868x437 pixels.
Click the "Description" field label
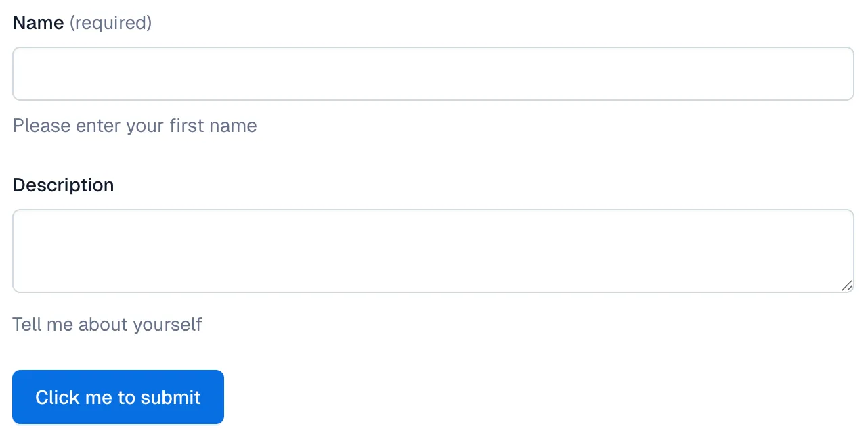63,185
